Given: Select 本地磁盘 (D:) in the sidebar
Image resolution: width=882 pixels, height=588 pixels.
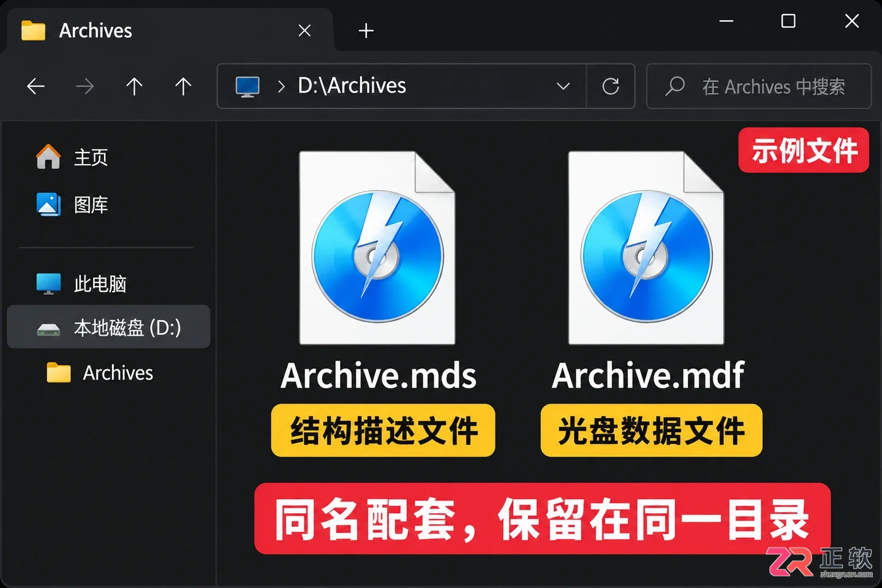Looking at the screenshot, I should click(x=109, y=327).
